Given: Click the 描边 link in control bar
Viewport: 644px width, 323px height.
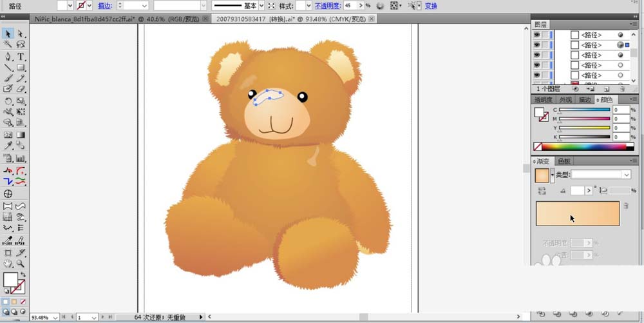Looking at the screenshot, I should point(105,6).
